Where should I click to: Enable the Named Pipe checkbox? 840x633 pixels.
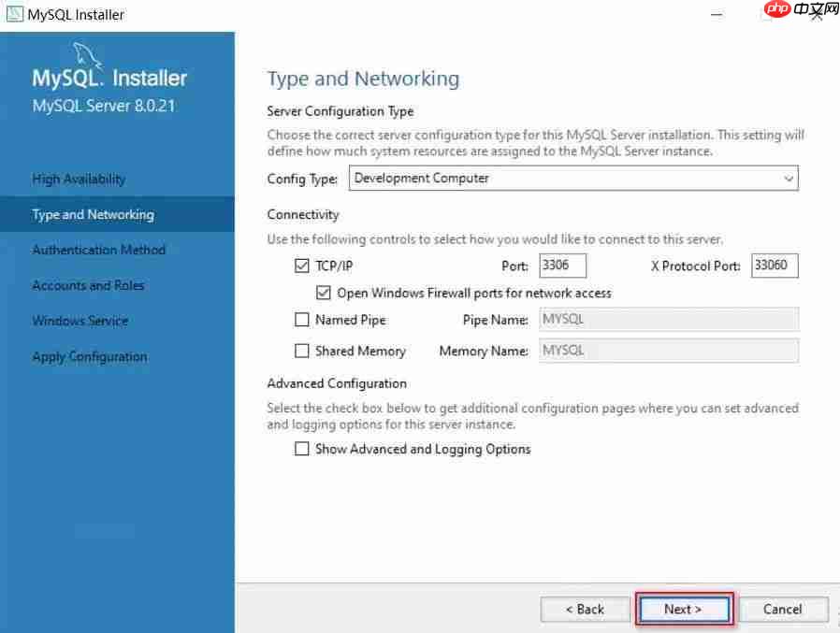pyautogui.click(x=301, y=320)
